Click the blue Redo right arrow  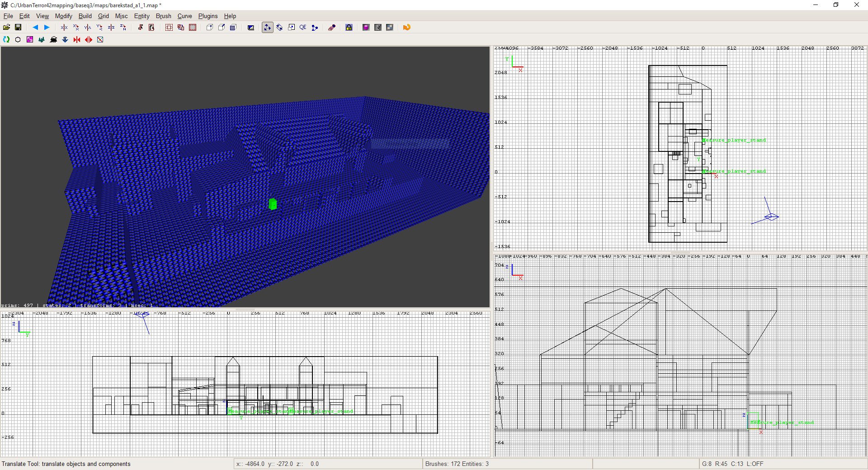click(x=47, y=28)
